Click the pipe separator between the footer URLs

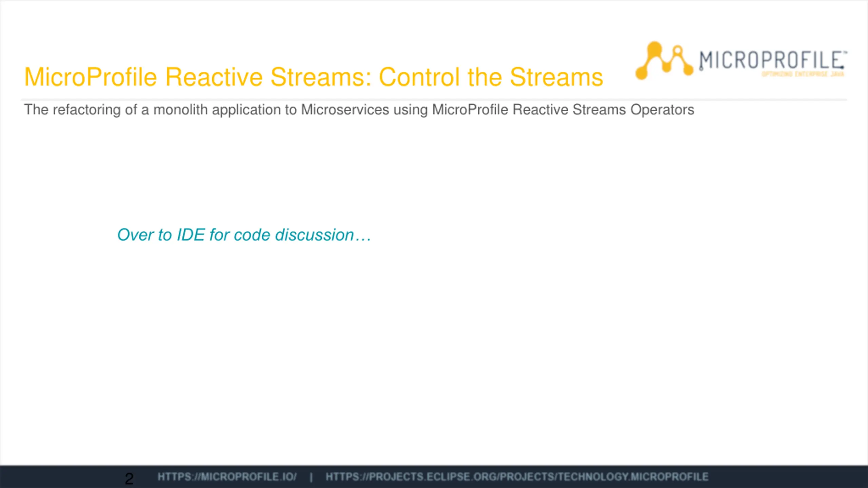pos(311,477)
